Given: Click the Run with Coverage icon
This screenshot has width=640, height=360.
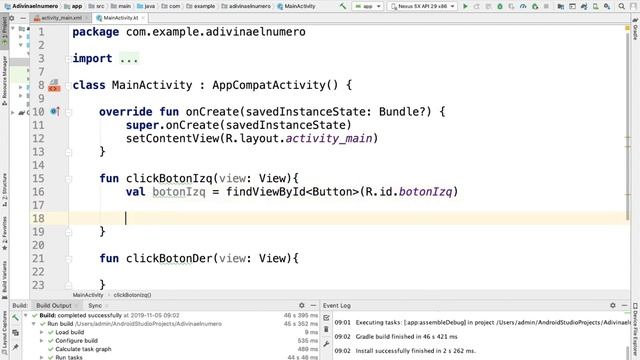Looking at the screenshot, I should coord(511,6).
